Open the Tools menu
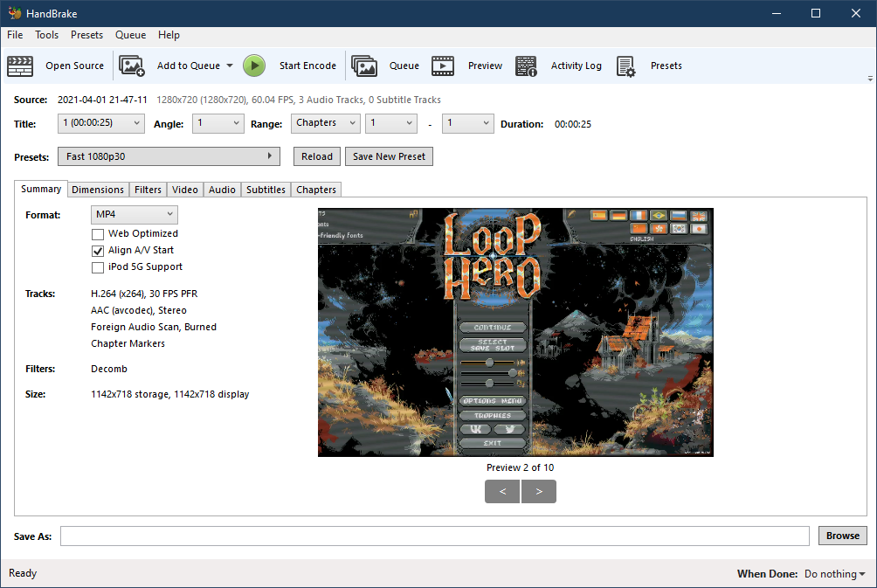Image resolution: width=877 pixels, height=588 pixels. point(47,35)
